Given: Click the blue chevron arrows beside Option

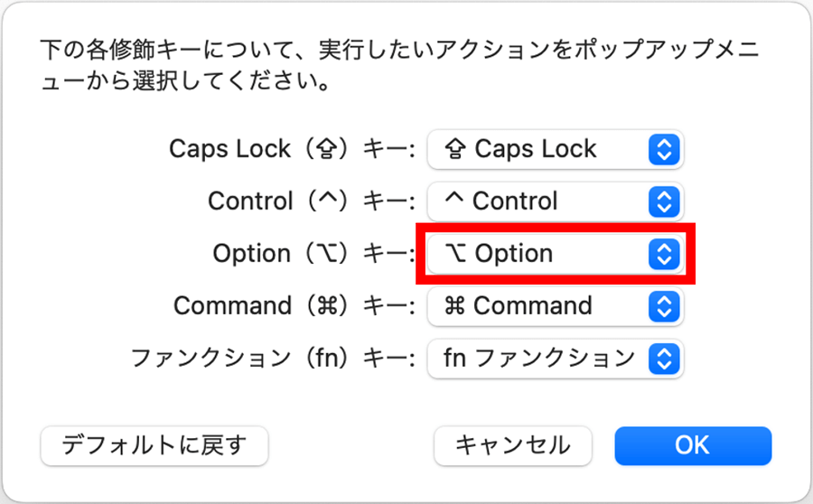Looking at the screenshot, I should click(664, 254).
